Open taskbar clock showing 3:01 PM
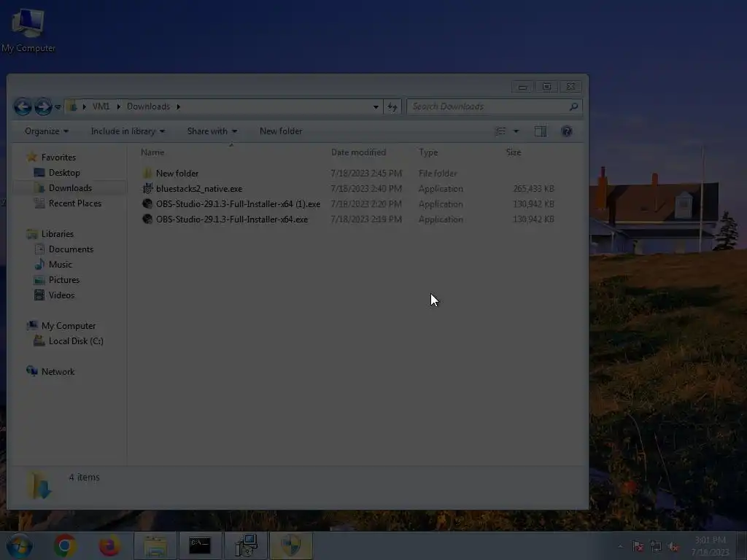Image resolution: width=747 pixels, height=560 pixels. pyautogui.click(x=710, y=545)
